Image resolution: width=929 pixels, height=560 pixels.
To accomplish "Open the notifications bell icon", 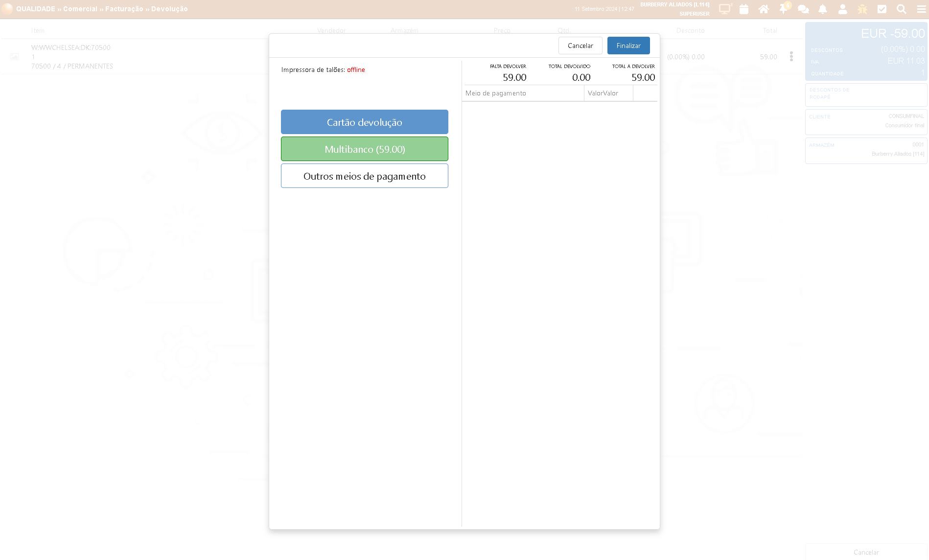I will (823, 9).
